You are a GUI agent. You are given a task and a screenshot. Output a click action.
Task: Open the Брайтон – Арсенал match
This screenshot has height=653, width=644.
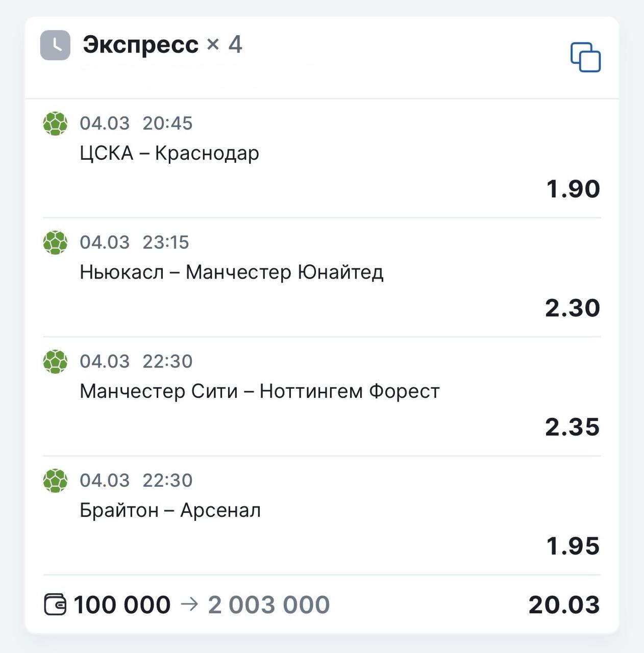170,510
